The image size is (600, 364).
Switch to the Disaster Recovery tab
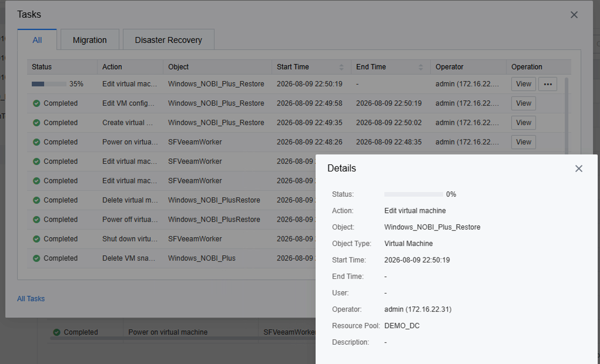click(x=168, y=40)
